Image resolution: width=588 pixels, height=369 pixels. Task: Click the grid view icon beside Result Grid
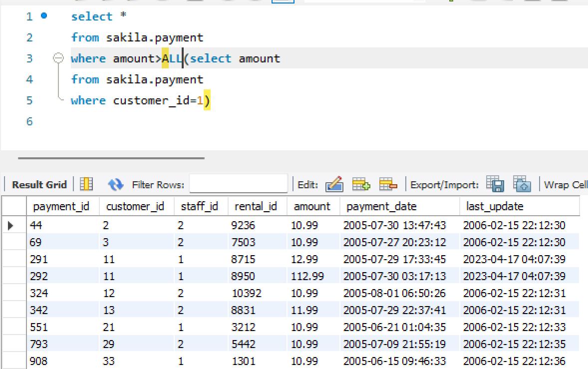click(85, 184)
